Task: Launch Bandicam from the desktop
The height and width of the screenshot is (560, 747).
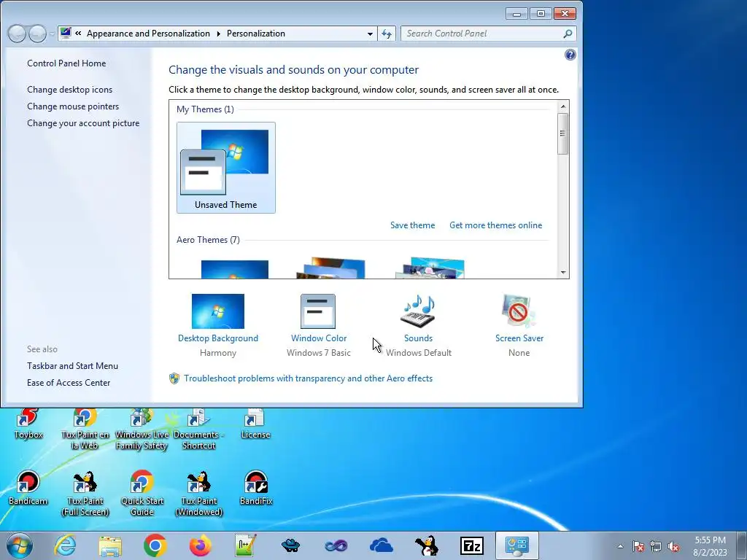Action: 28,488
